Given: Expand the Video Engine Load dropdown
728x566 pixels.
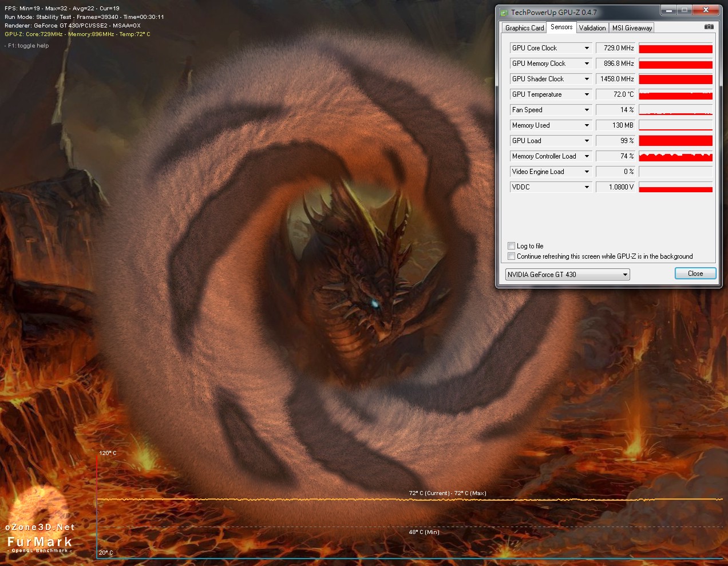Looking at the screenshot, I should pos(587,172).
